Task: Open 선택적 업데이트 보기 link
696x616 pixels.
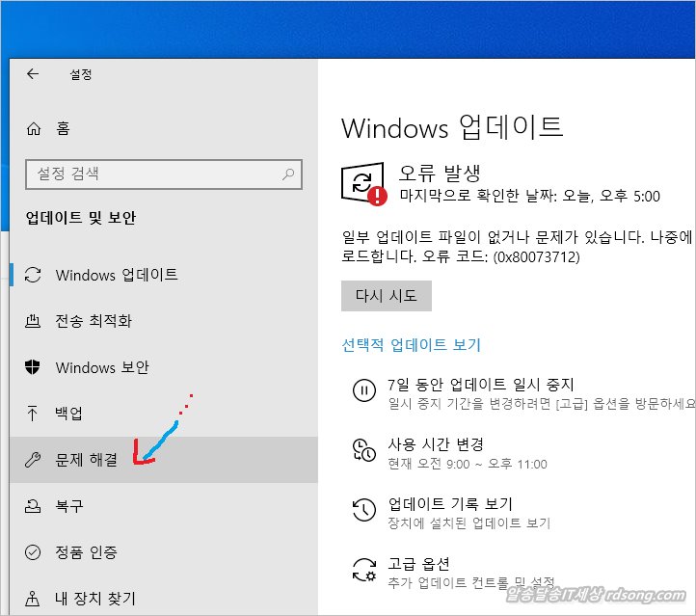Action: (x=411, y=345)
